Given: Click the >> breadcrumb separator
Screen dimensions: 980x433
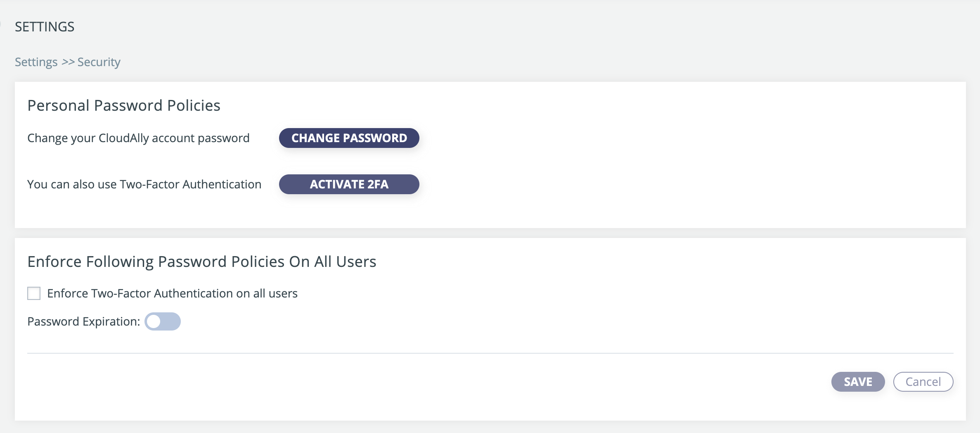Looking at the screenshot, I should 68,62.
